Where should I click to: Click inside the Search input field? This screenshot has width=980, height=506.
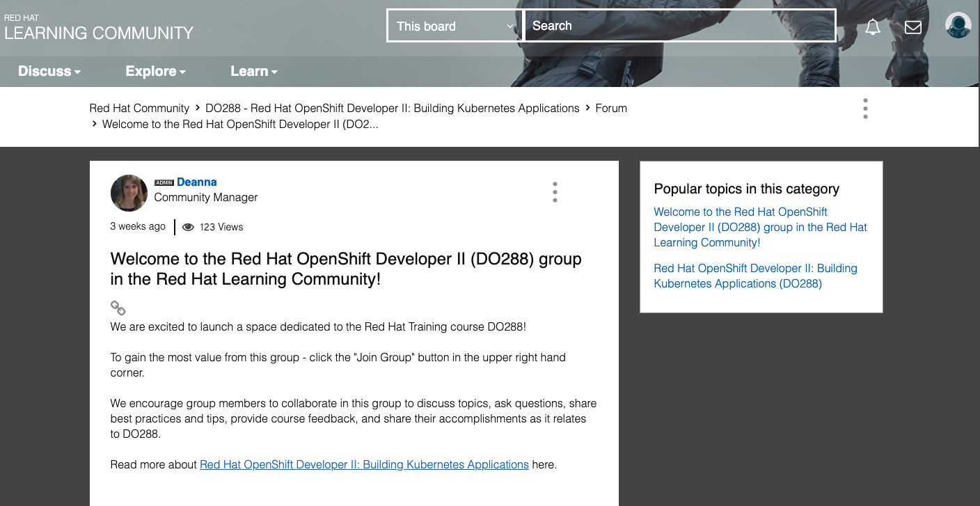coord(680,25)
